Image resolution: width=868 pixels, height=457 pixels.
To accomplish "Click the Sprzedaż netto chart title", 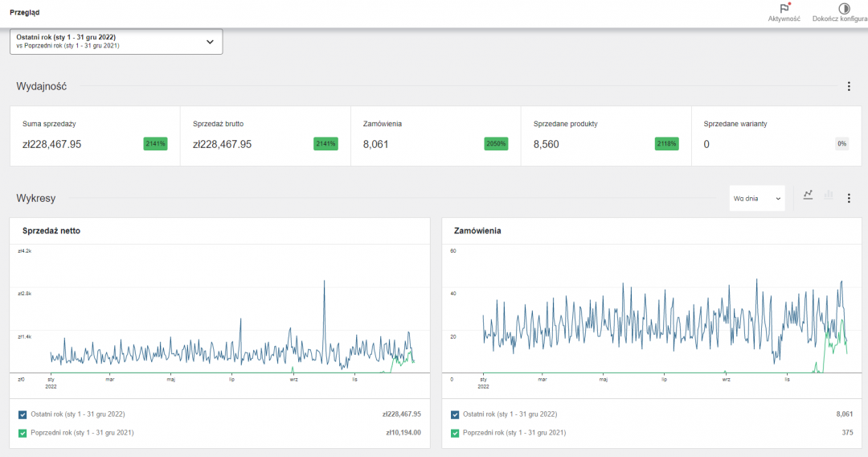I will coord(51,231).
